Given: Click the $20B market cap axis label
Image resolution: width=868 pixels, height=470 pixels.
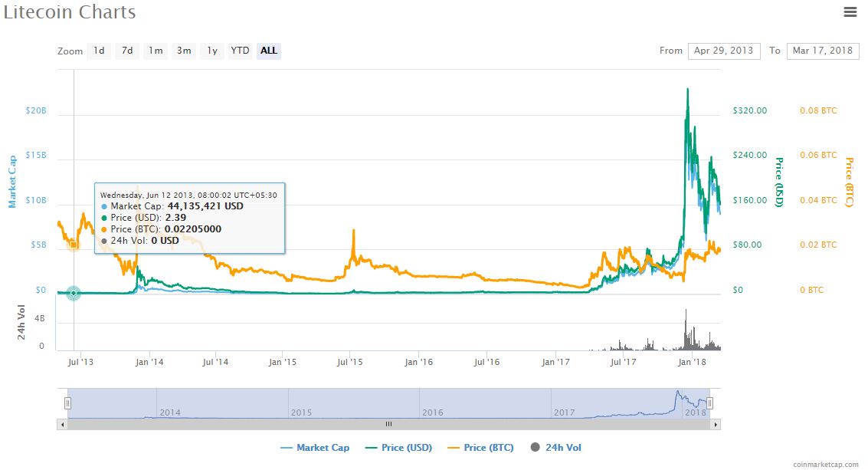Looking at the screenshot, I should tap(36, 110).
